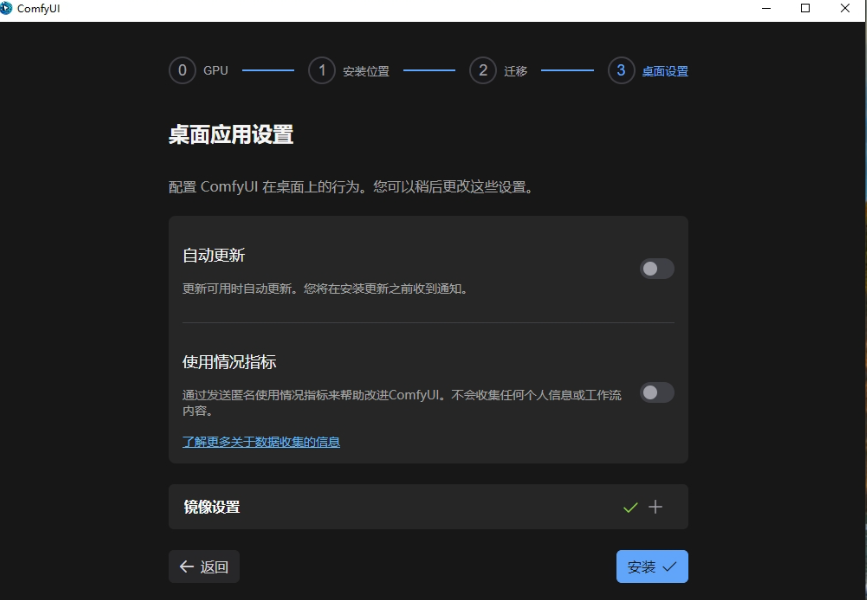Switch to the GPU step label

216,71
